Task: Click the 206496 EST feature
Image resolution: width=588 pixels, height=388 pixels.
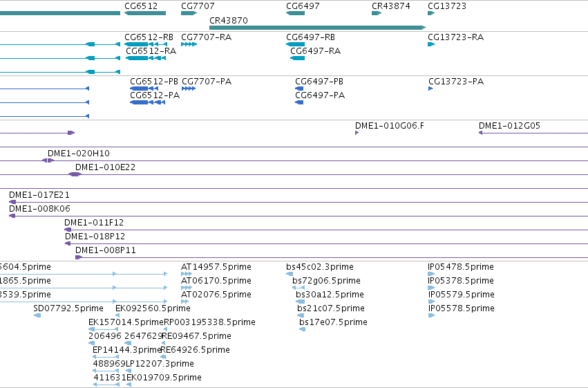Action: click(91, 343)
